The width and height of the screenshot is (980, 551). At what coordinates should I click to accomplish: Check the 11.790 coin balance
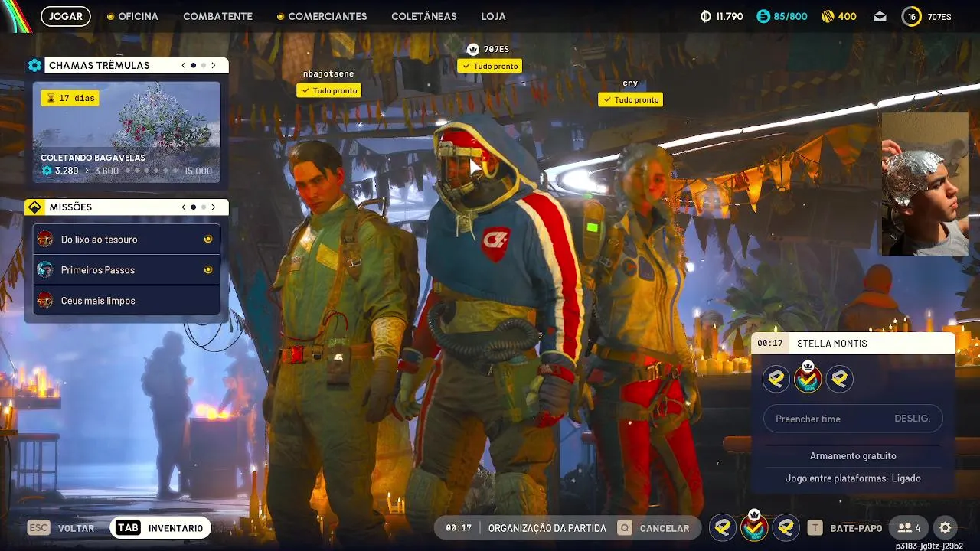click(x=721, y=16)
